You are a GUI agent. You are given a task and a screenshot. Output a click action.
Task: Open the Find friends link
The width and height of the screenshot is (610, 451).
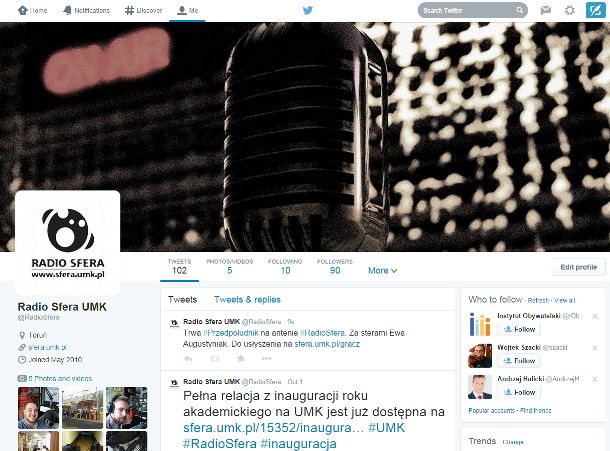pyautogui.click(x=536, y=411)
